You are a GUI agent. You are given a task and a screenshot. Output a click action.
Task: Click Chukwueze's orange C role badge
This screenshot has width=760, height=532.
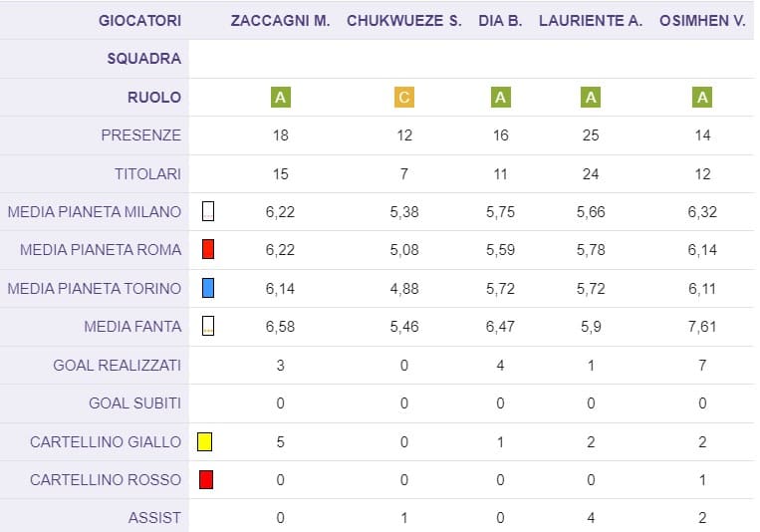[x=404, y=97]
